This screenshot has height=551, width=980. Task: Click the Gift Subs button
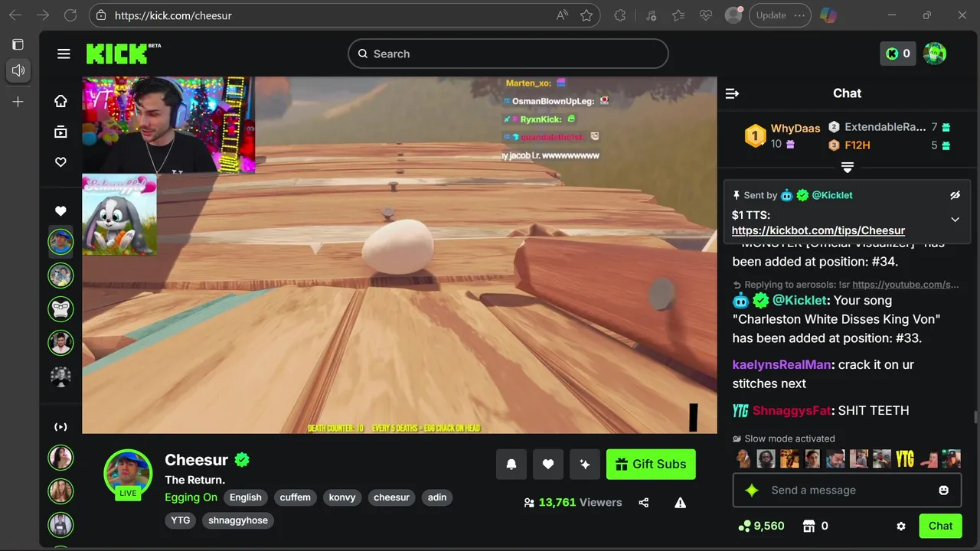[x=651, y=464]
